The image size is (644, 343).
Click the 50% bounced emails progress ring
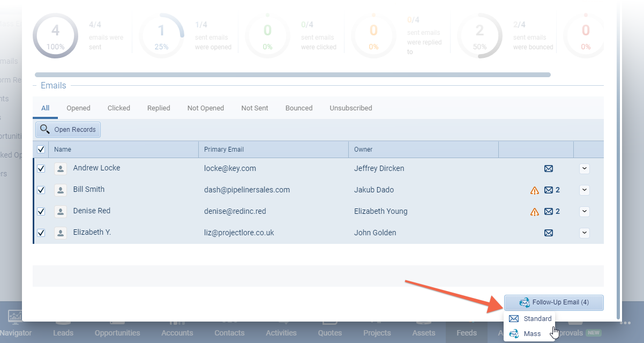(480, 36)
